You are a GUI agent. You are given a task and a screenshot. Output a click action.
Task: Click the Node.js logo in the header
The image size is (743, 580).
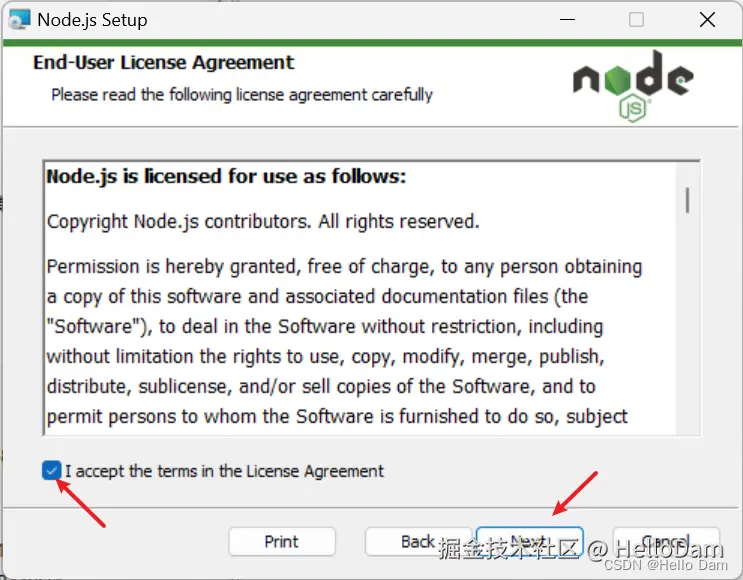coord(634,86)
